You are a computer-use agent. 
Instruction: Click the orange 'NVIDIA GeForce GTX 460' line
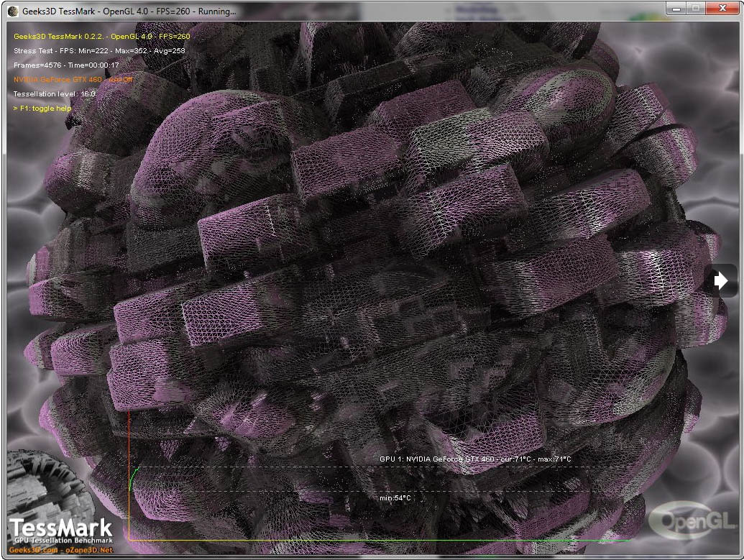tap(73, 79)
